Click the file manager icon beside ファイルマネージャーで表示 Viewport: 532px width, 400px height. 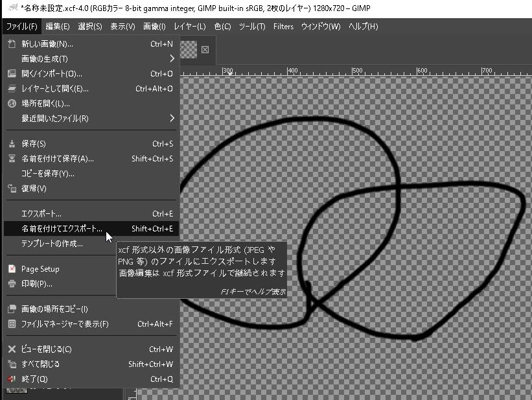click(x=11, y=324)
